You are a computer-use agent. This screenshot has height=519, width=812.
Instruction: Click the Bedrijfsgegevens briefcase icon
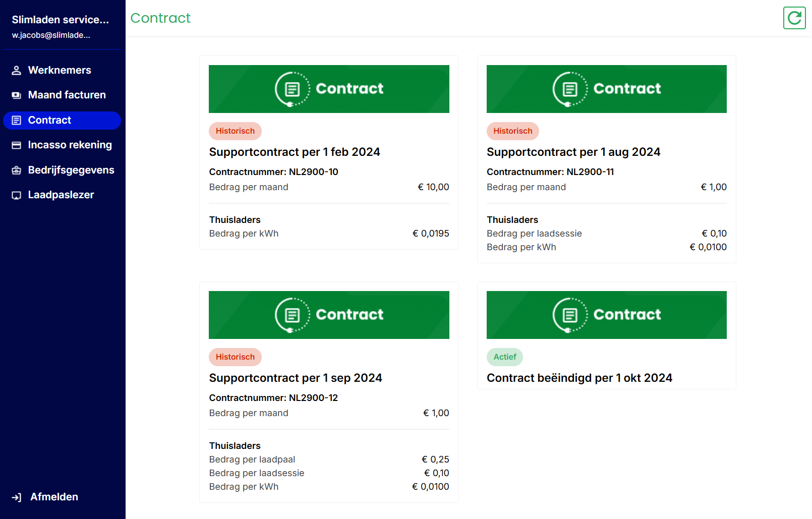17,170
